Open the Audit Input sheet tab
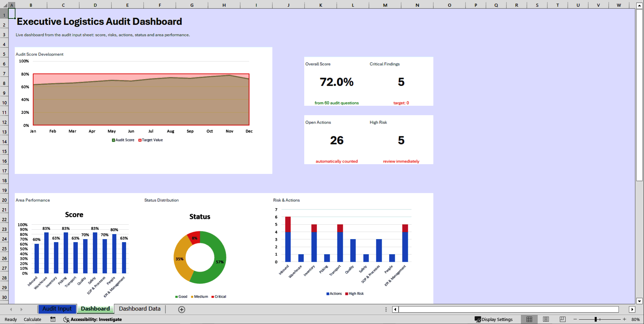Screen dimensions: 644x324 57,309
